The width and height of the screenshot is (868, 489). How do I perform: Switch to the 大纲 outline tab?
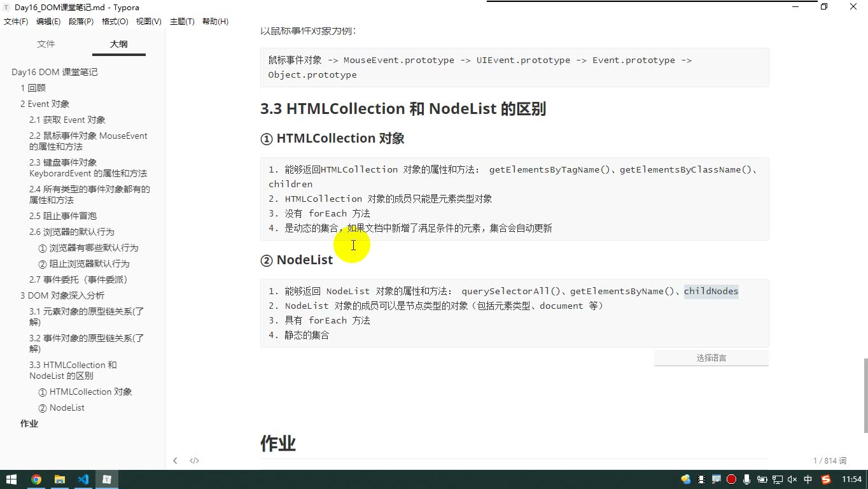(x=118, y=44)
